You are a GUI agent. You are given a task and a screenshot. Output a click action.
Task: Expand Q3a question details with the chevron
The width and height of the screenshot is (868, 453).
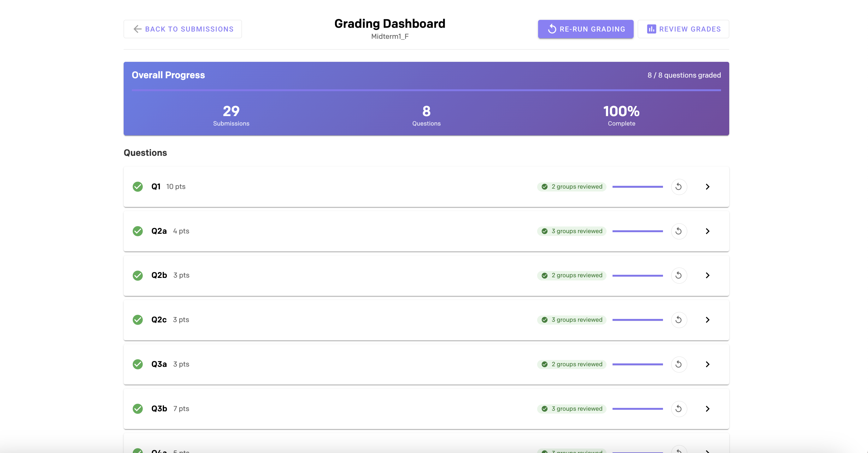(x=707, y=364)
